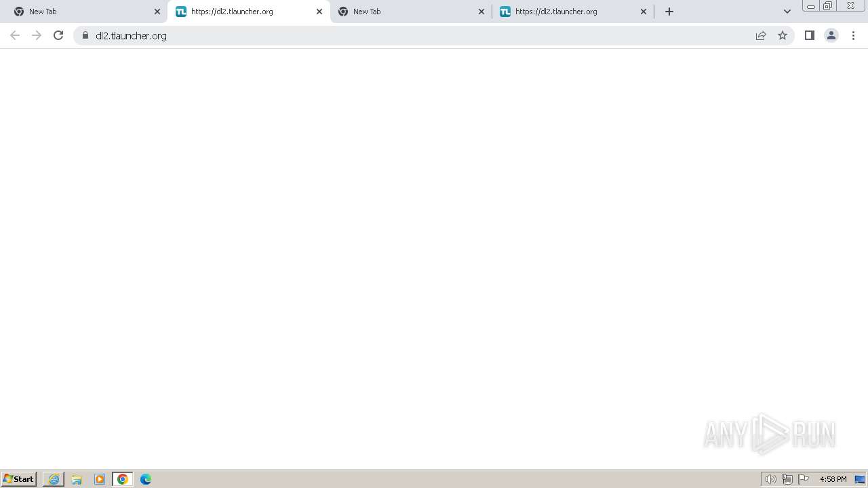Toggle the Chrome side panel
This screenshot has height=488, width=868.
tap(810, 35)
